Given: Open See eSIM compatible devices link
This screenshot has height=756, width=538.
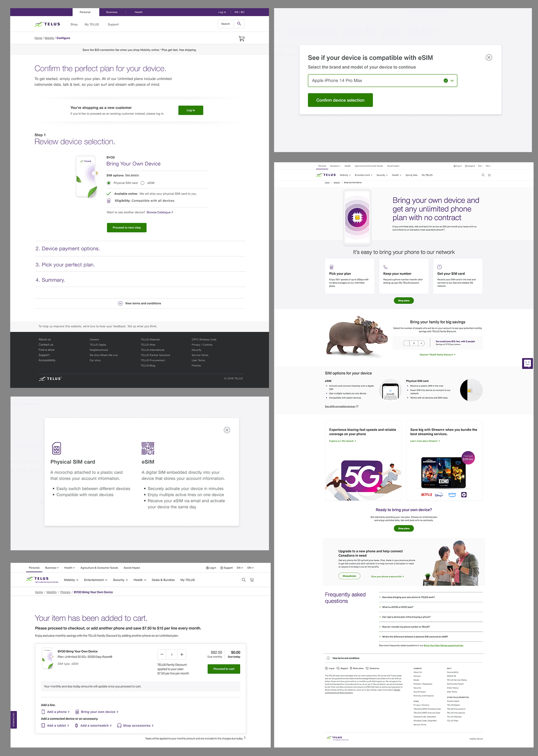Looking at the screenshot, I should click(x=341, y=406).
